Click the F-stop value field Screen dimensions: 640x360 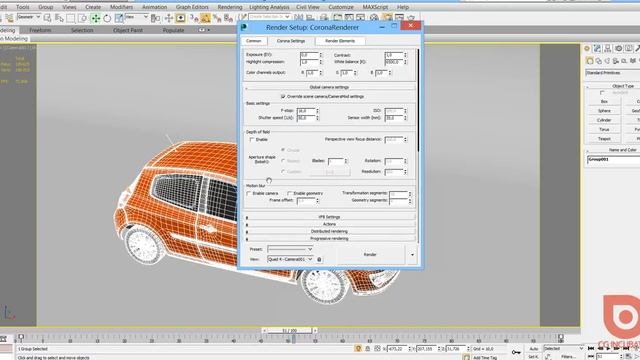coord(306,111)
